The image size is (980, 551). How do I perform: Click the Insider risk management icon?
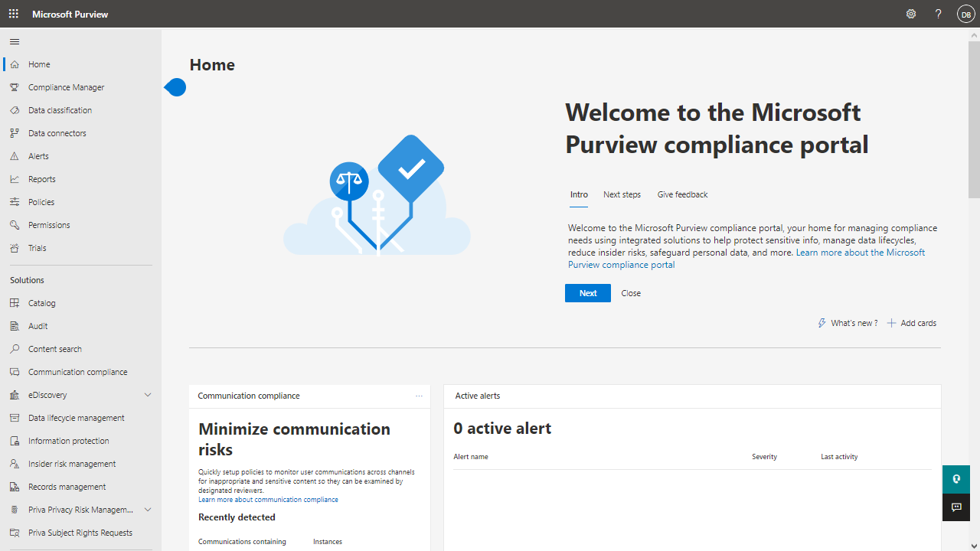15,464
